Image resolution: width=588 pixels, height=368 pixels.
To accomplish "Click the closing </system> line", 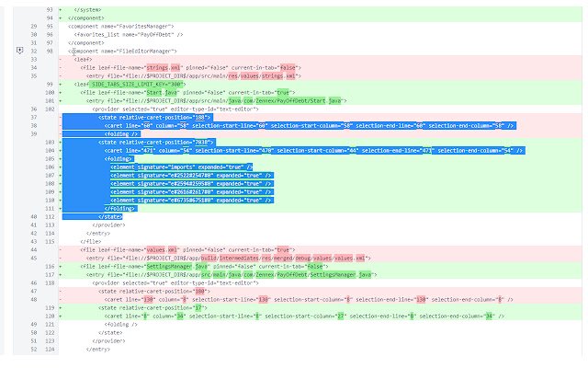I will point(87,10).
